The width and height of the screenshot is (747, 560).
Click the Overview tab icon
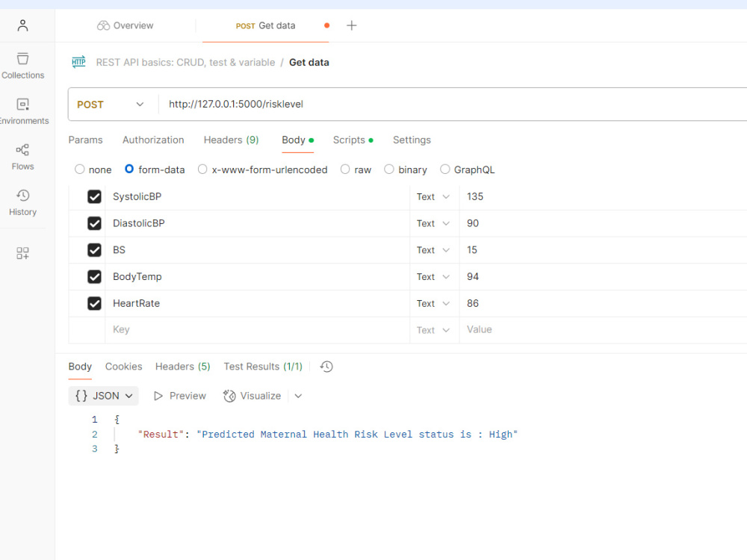pyautogui.click(x=103, y=25)
